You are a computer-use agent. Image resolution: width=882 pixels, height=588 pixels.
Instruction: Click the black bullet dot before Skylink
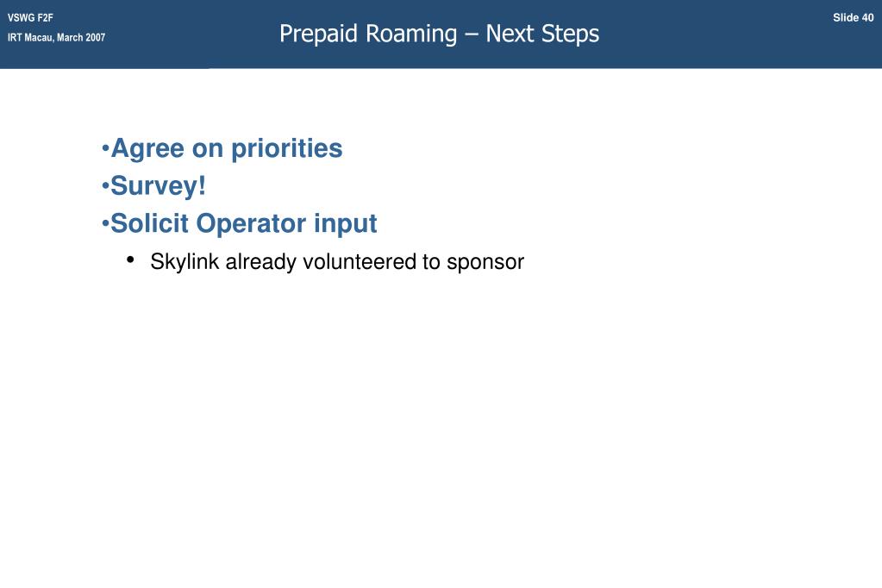click(x=130, y=260)
